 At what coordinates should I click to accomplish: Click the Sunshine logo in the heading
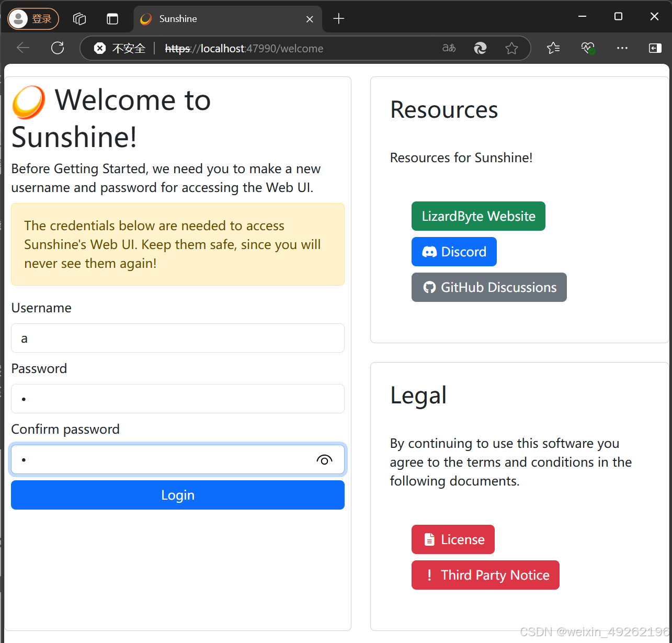click(x=29, y=102)
